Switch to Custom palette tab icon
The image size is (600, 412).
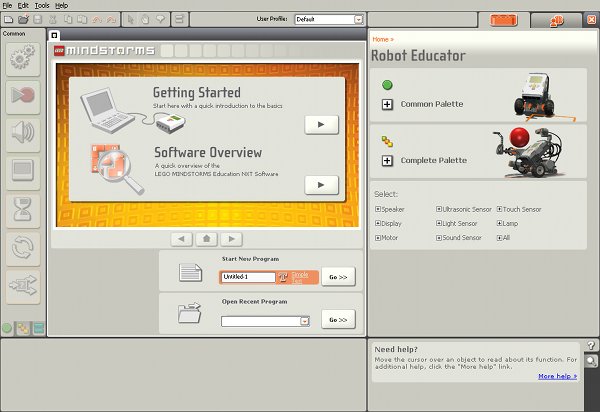(x=39, y=328)
